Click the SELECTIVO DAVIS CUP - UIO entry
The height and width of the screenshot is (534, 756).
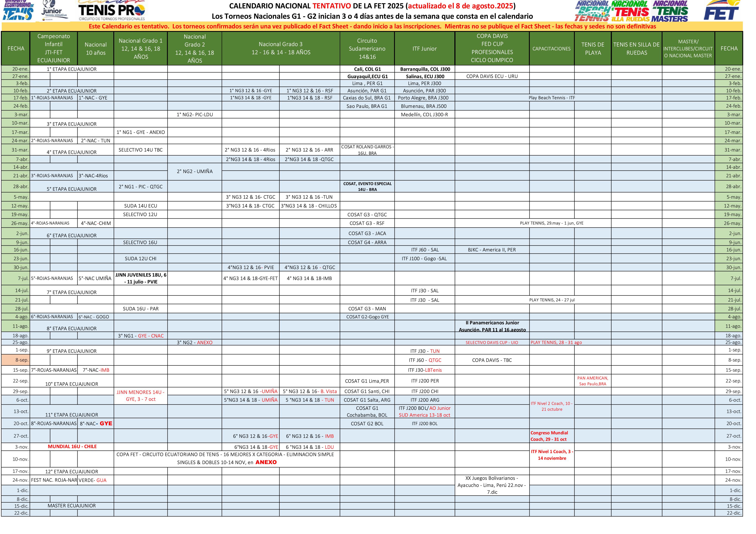(x=492, y=342)
